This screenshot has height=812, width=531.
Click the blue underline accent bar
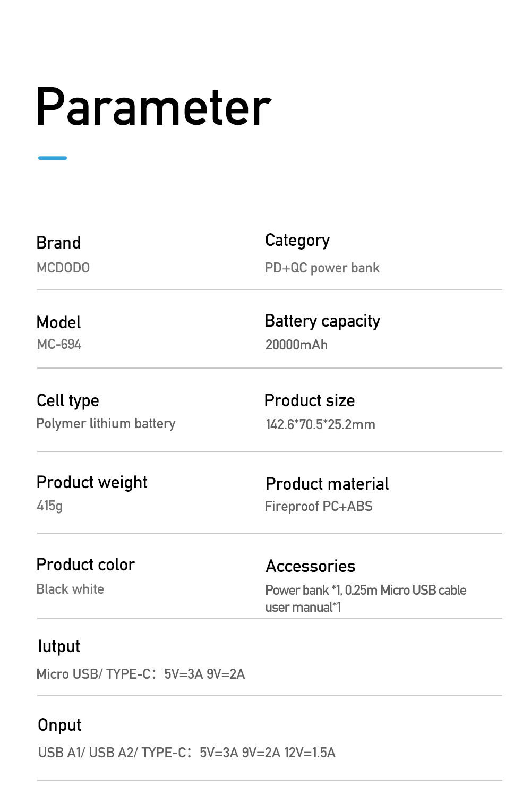(x=53, y=158)
